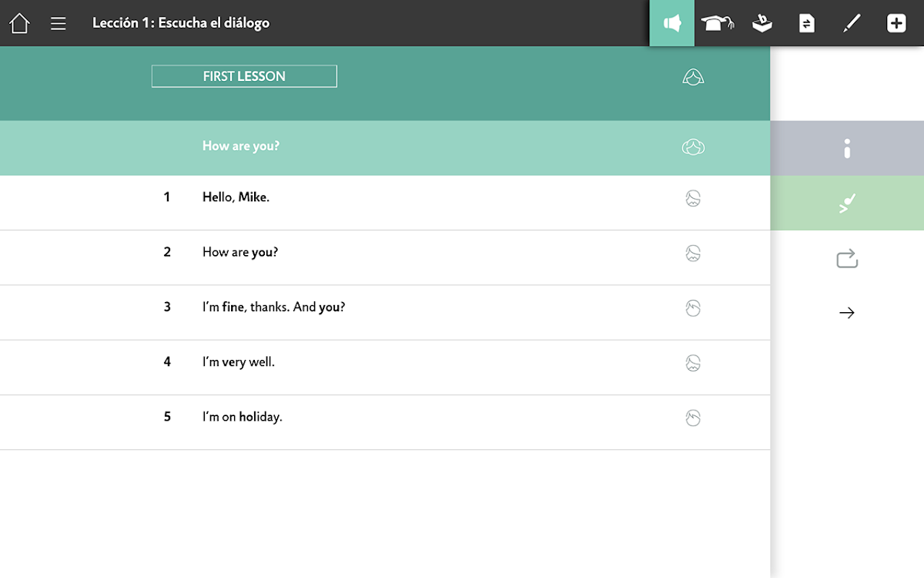The width and height of the screenshot is (924, 578).
Task: Click the speaker face icon for sentence 4
Action: coord(693,363)
